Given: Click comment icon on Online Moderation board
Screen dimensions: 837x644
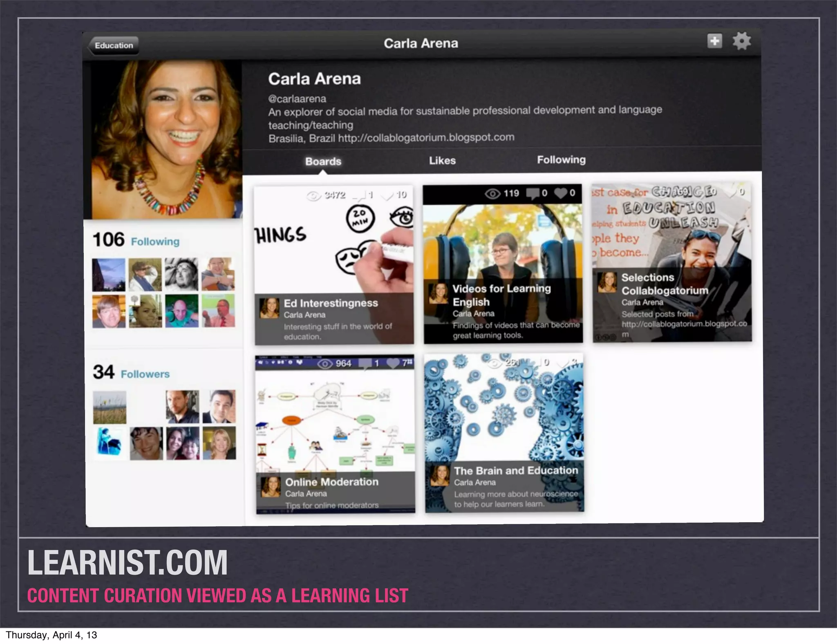Looking at the screenshot, I should point(365,363).
